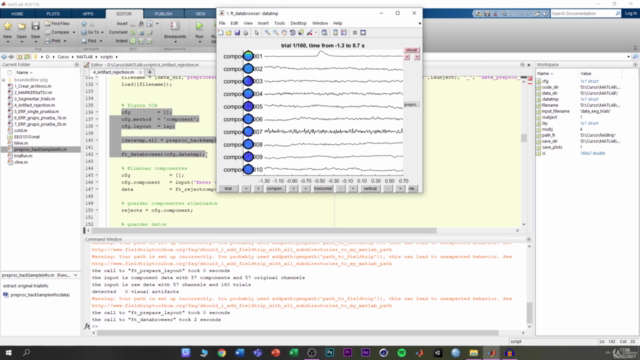This screenshot has height=360, width=640.
Task: Open the Breakpoints dropdown arrow
Action: click(x=175, y=42)
